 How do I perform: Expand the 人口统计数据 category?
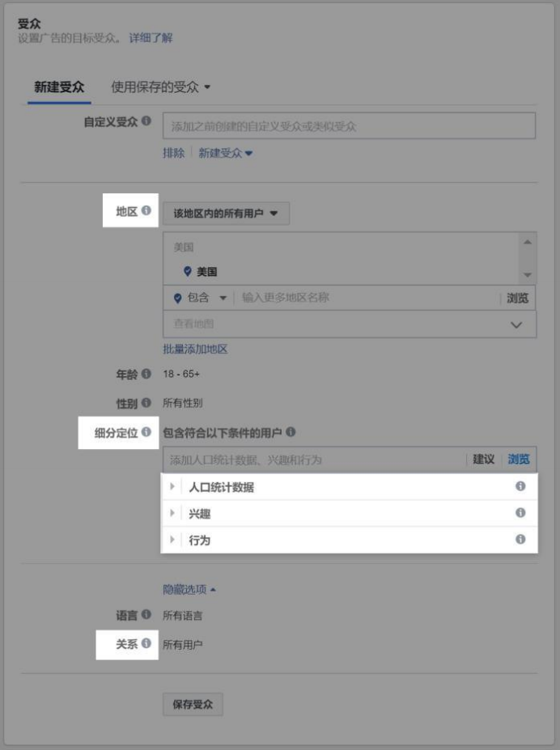(172, 487)
